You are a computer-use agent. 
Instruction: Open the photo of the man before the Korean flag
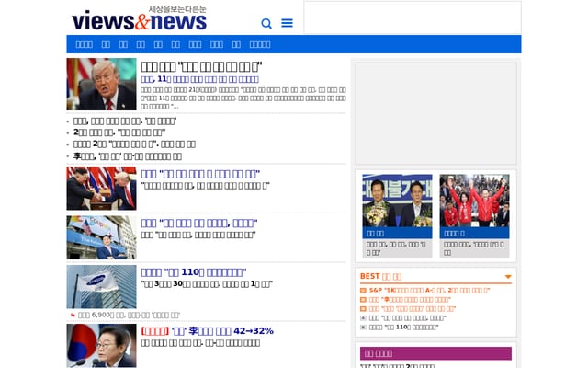[x=102, y=346]
